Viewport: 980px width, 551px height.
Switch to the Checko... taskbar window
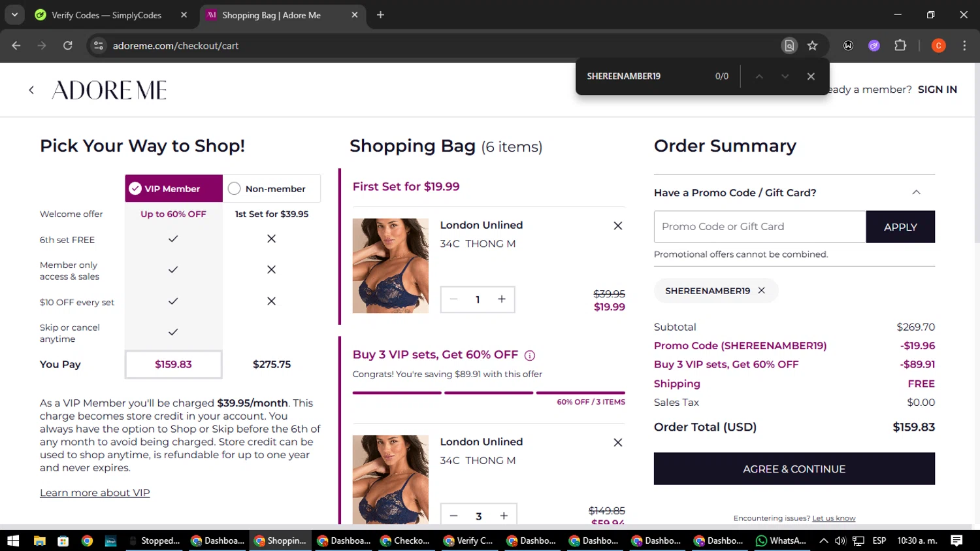pyautogui.click(x=406, y=541)
